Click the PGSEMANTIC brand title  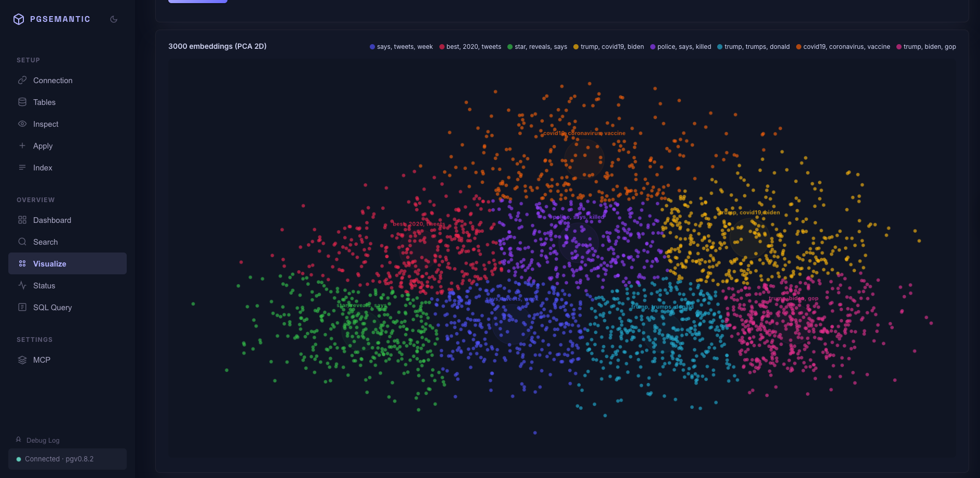[60, 19]
